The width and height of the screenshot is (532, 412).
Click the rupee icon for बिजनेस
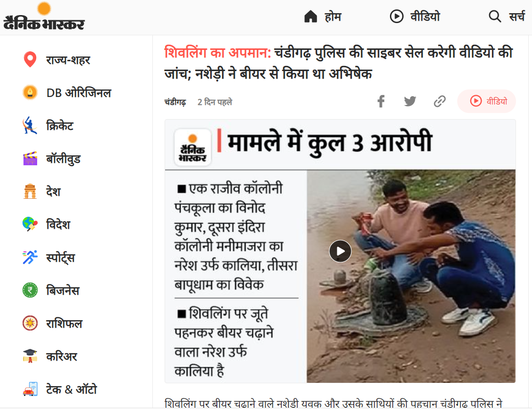click(x=30, y=290)
